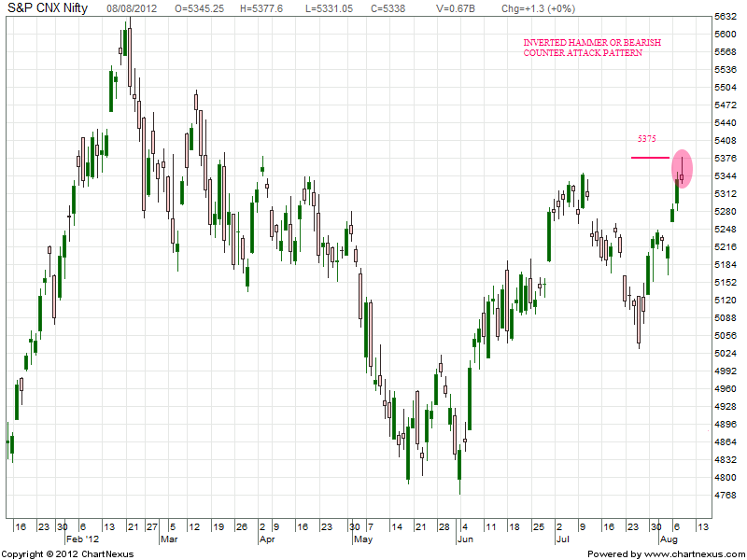
Task: Click the Feb '12 month label
Action: click(x=83, y=539)
